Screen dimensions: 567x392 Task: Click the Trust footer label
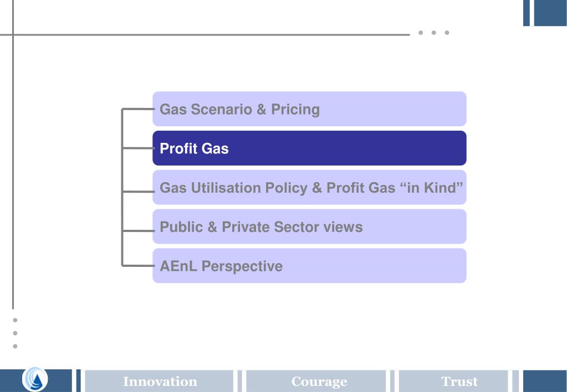[459, 381]
